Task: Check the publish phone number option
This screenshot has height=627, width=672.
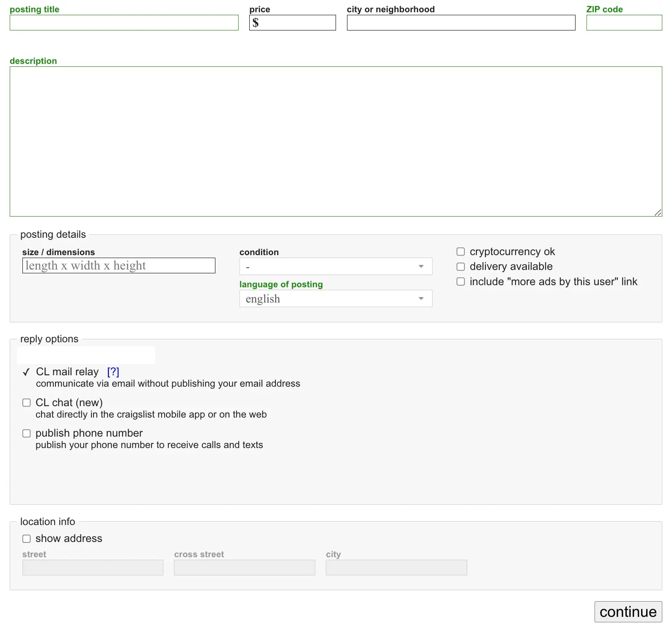Action: (x=27, y=433)
